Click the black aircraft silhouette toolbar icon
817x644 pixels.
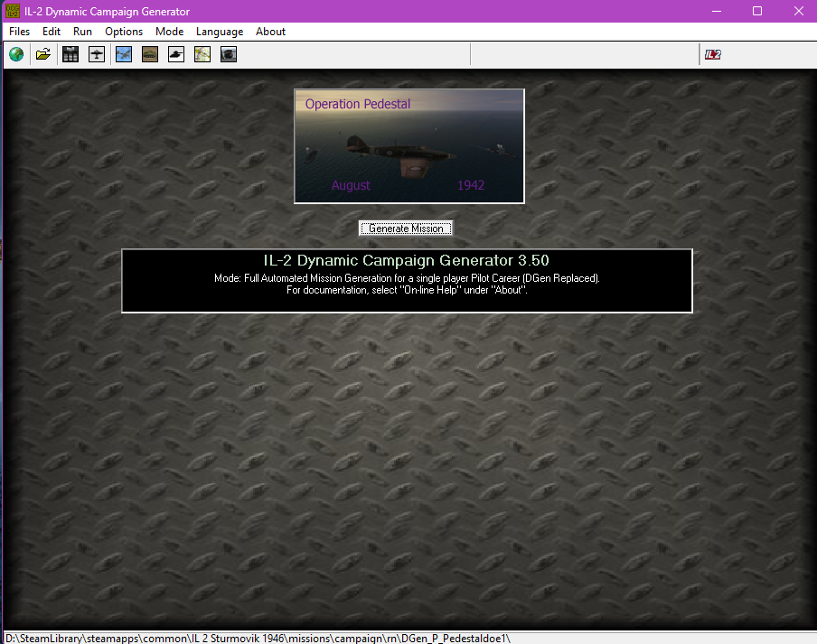[97, 54]
